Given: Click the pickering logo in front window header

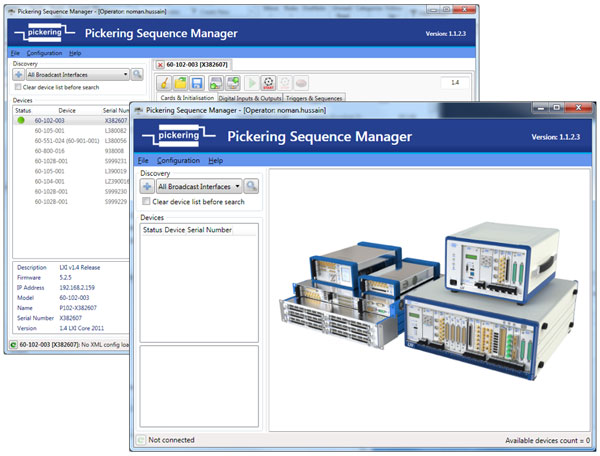Looking at the screenshot, I should (x=178, y=135).
